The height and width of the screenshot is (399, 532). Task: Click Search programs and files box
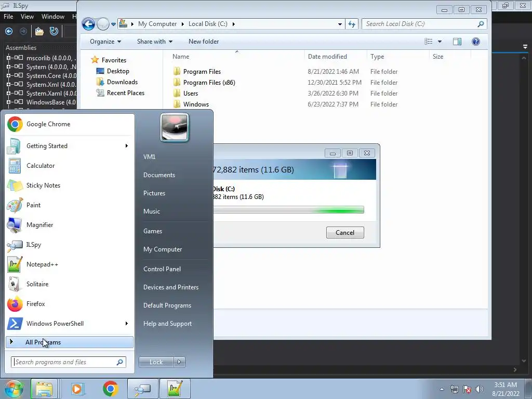pyautogui.click(x=68, y=362)
